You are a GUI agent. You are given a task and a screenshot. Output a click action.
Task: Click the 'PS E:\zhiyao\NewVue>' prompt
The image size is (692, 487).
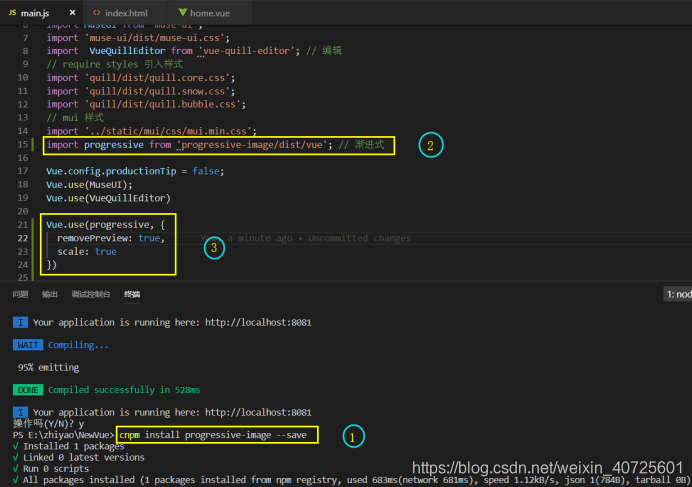[63, 435]
